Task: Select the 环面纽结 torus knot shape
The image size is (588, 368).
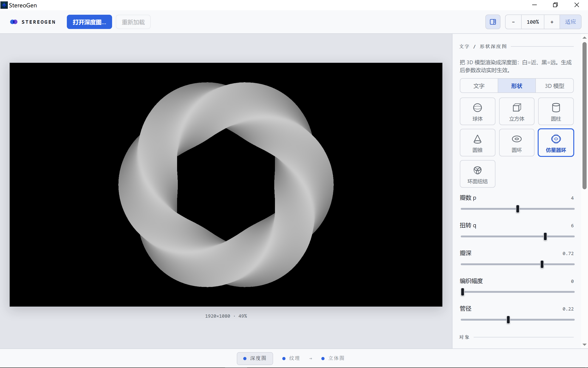Action: [478, 174]
